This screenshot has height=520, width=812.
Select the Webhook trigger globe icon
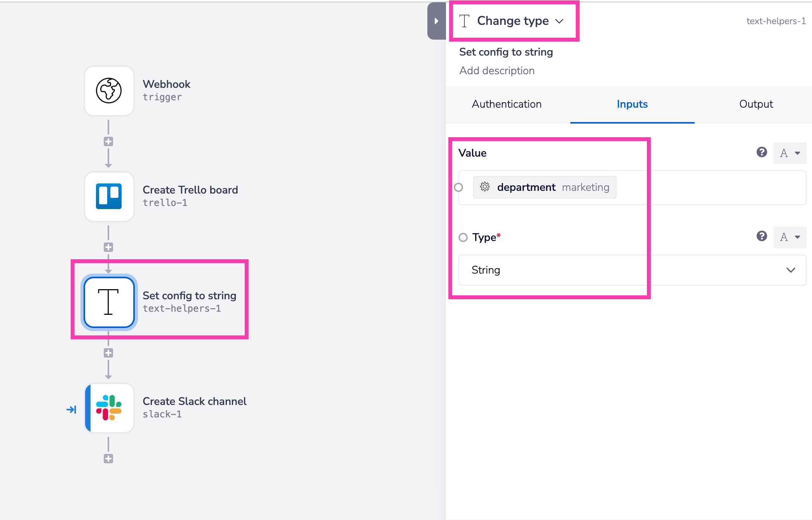(109, 91)
